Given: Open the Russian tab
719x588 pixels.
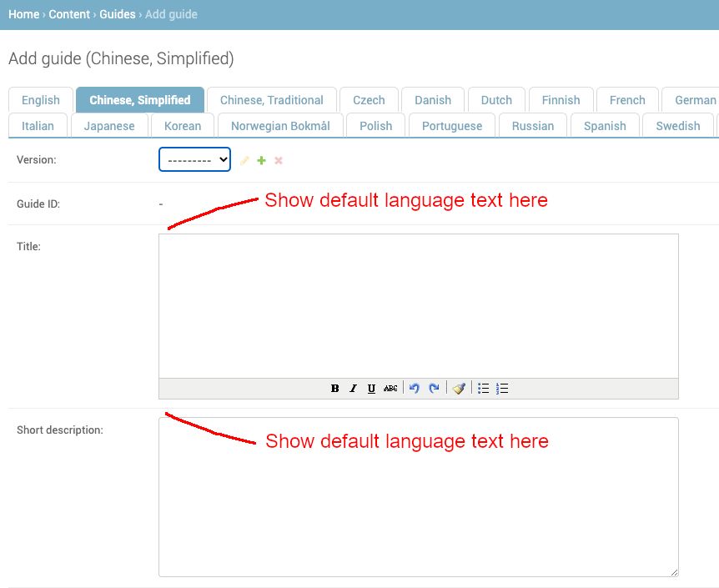Looking at the screenshot, I should 533,126.
